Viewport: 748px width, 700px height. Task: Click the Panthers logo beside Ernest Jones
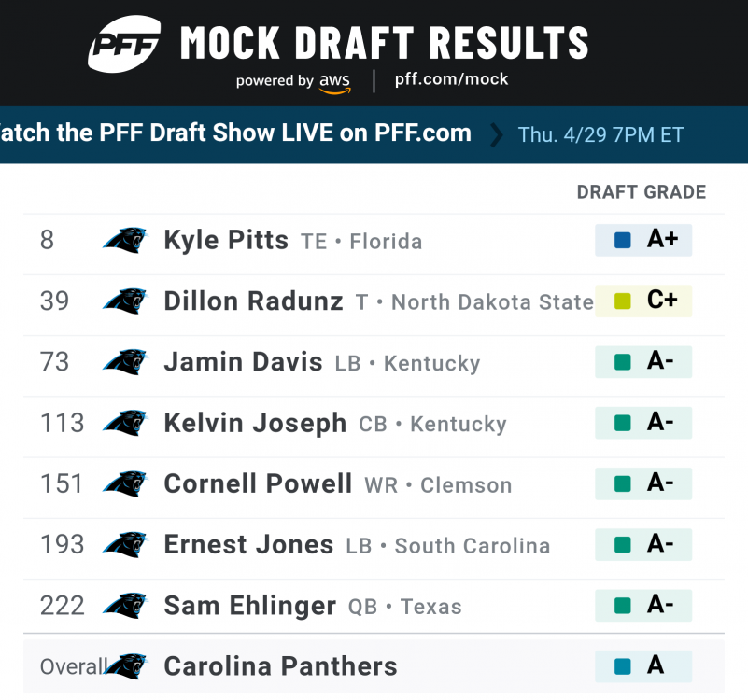125,545
